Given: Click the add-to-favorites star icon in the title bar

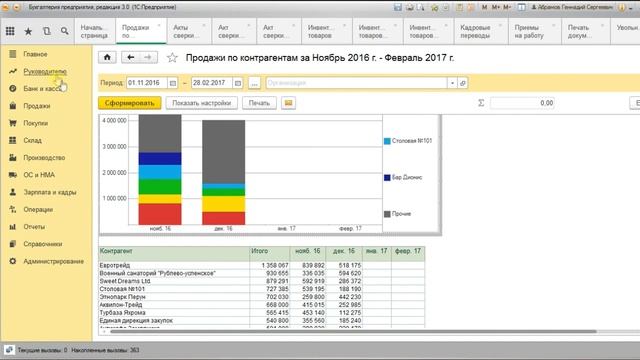Looking at the screenshot, I should (x=435, y=7).
